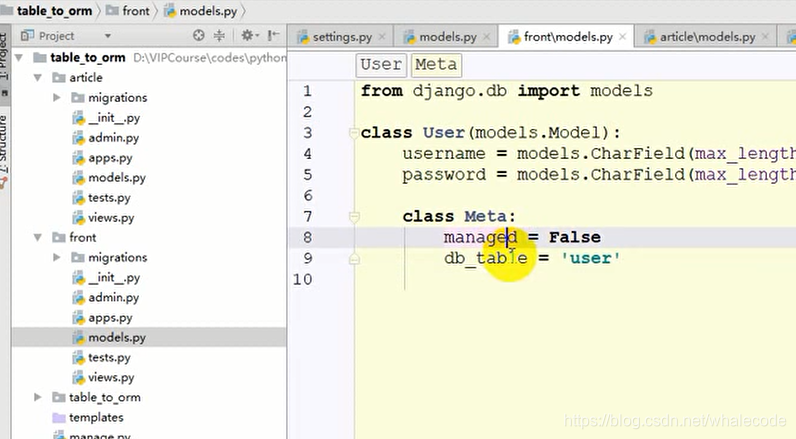Switch to the settings.py tab
The image size is (796, 439).
pyautogui.click(x=342, y=37)
